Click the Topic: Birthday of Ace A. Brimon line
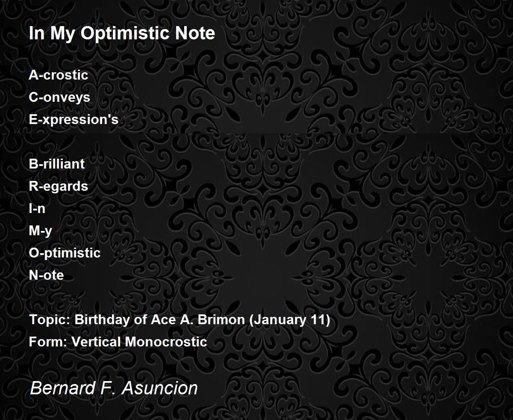The height and width of the screenshot is (420, 513). 180,320
